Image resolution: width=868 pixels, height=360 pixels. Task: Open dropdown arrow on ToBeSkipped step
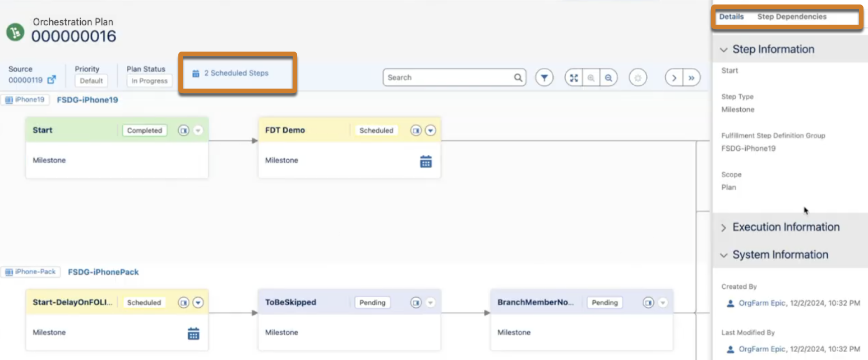[x=430, y=302]
